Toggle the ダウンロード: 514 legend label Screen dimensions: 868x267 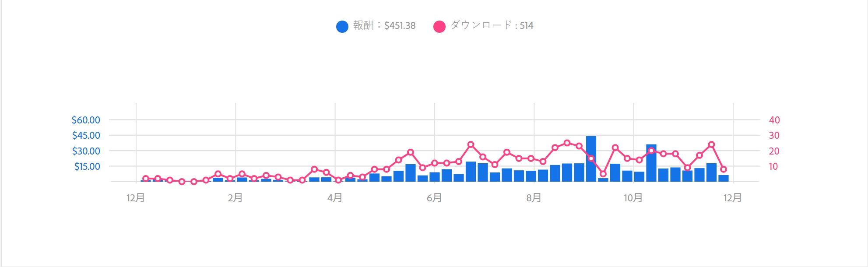pyautogui.click(x=492, y=26)
